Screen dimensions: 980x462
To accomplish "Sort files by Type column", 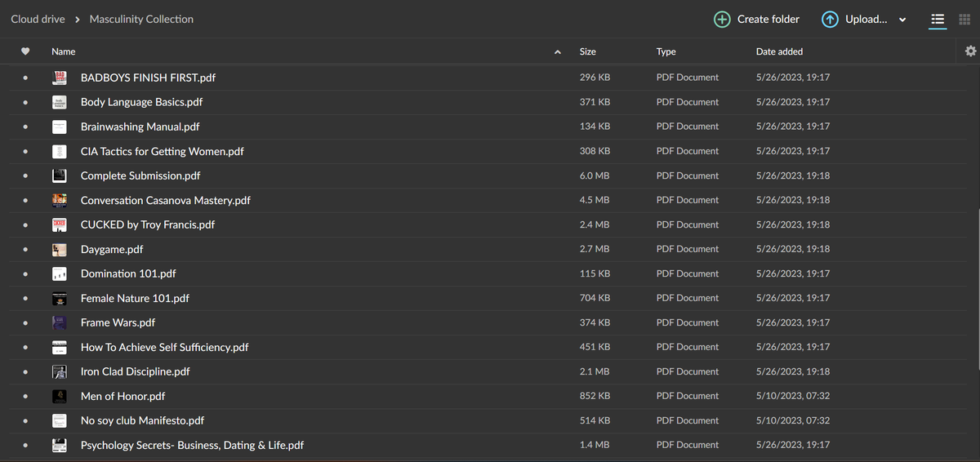I will point(666,51).
